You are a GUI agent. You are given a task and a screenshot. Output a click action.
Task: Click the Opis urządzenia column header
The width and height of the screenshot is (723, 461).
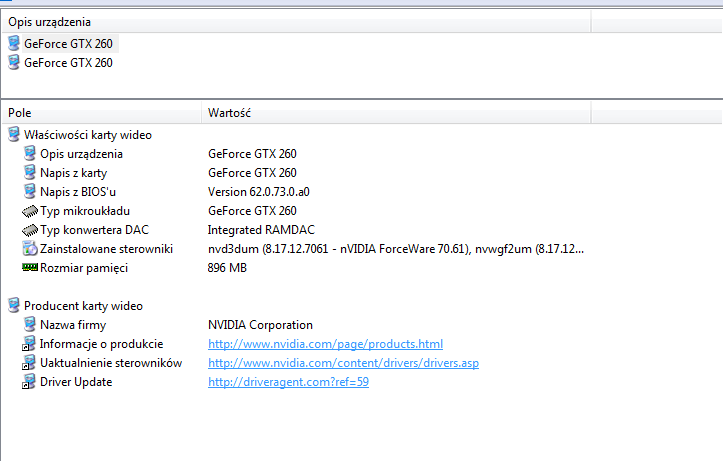(x=296, y=22)
